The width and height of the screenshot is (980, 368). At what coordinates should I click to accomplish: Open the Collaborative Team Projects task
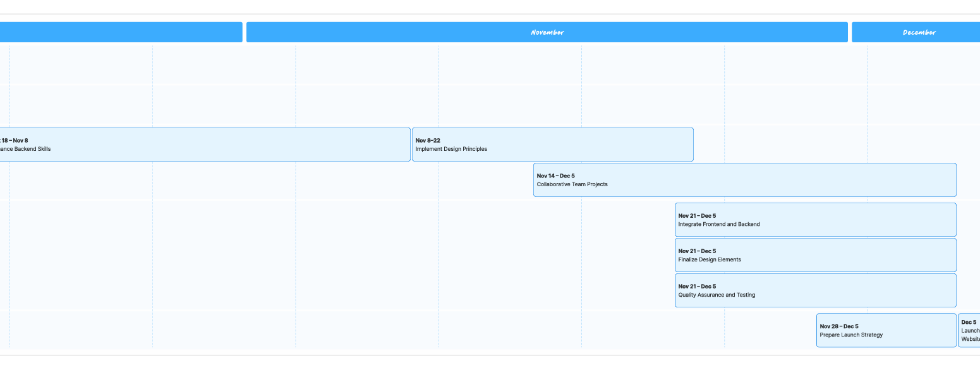[x=745, y=180]
